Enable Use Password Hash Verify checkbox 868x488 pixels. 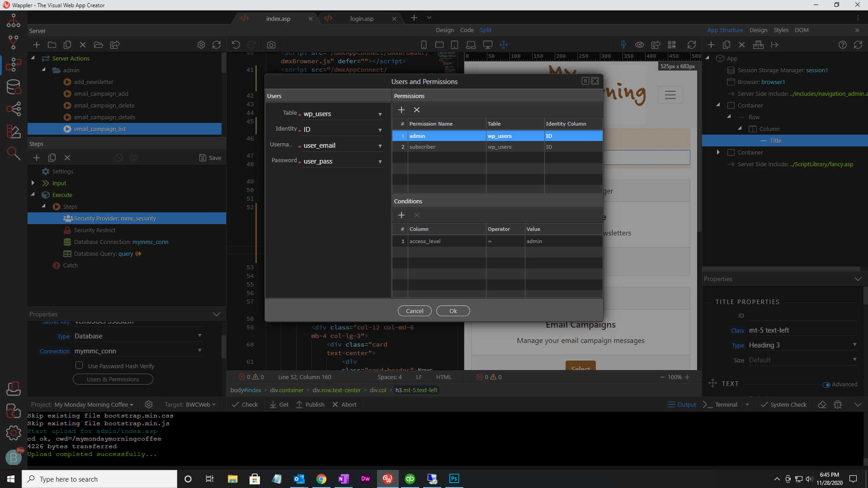[x=79, y=365]
